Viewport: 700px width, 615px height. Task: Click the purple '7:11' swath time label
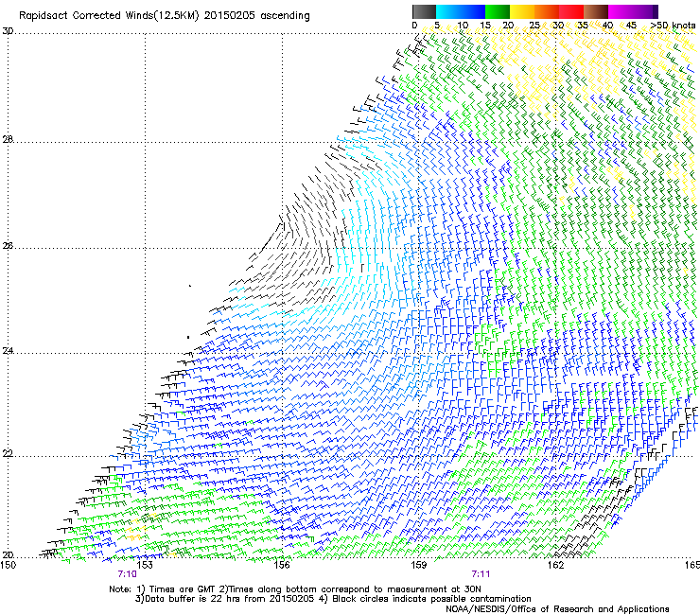pyautogui.click(x=481, y=574)
